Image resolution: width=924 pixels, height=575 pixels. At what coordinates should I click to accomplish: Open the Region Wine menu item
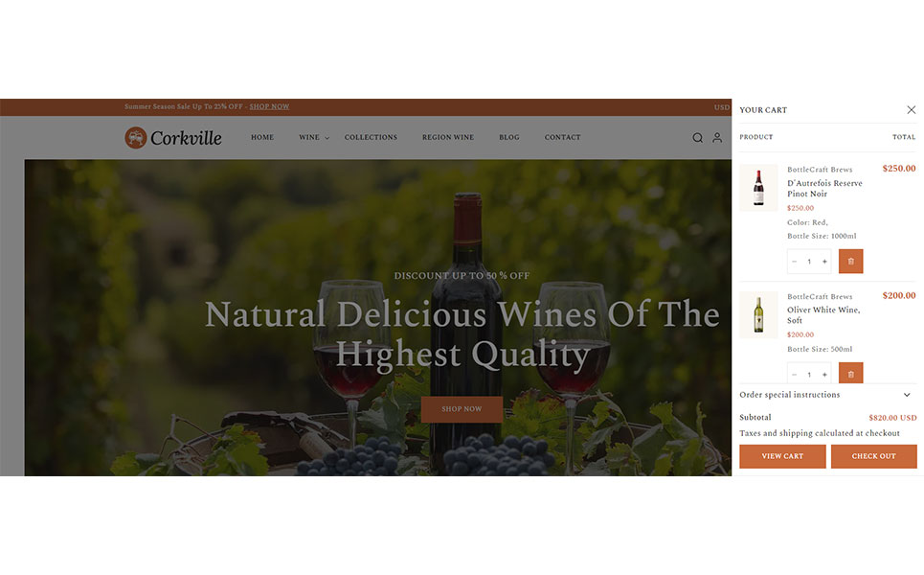pyautogui.click(x=448, y=137)
